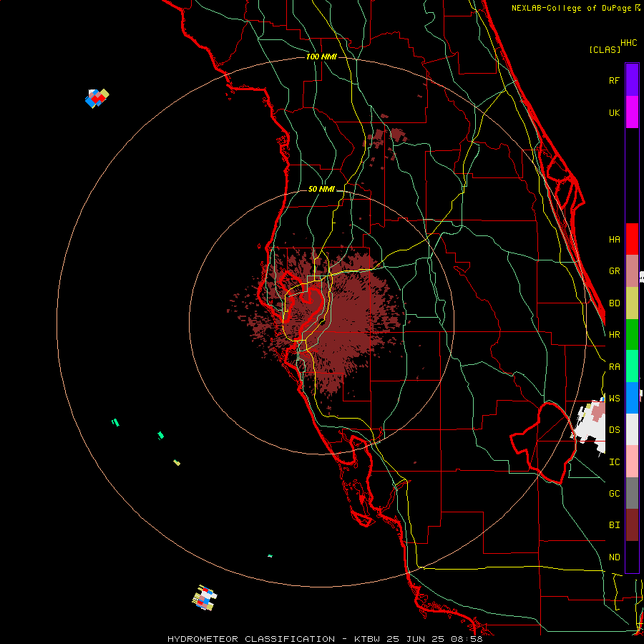Viewport: 644px width, 644px height.
Task: Click the GC gray legend swatch
Action: 632,493
